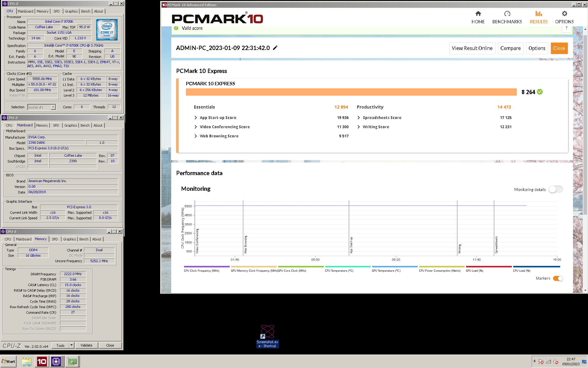
Task: Click the Tools button in CPU-Z
Action: (x=60, y=345)
